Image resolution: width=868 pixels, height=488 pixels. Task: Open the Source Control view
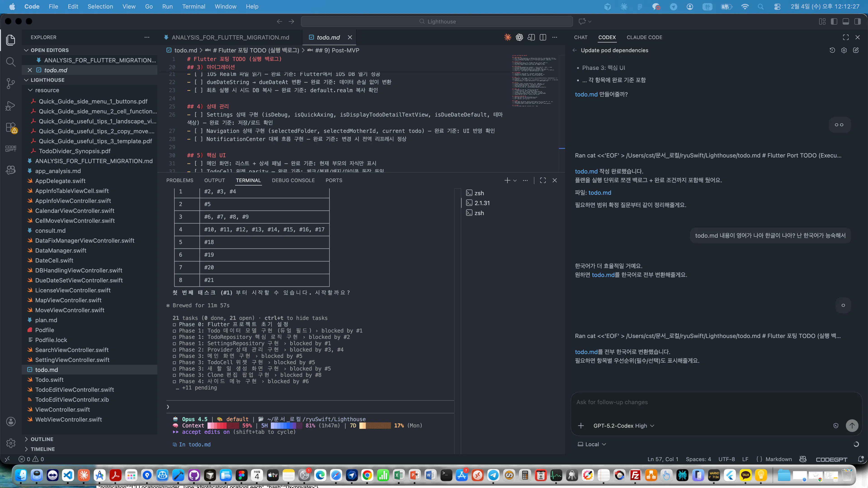[11, 84]
